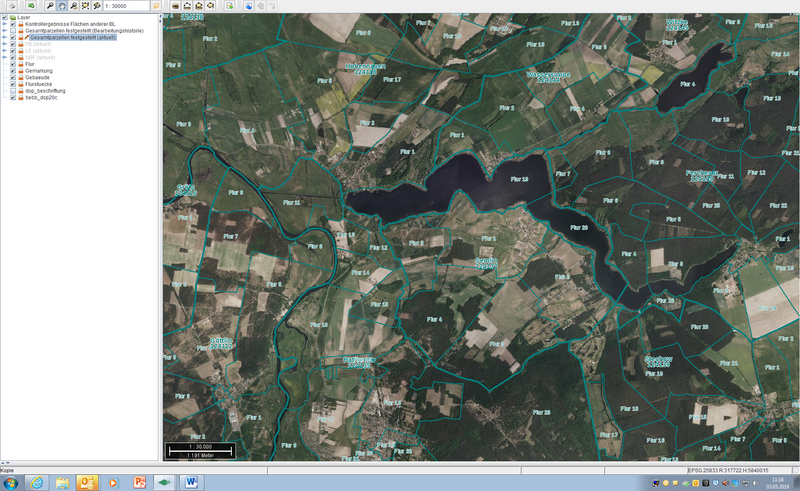Select the zoom out magnifier tool
This screenshot has height=491, width=800.
pos(73,6)
